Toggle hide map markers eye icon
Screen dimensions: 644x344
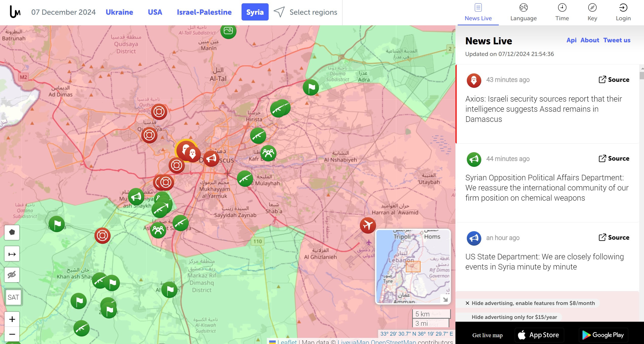12,275
